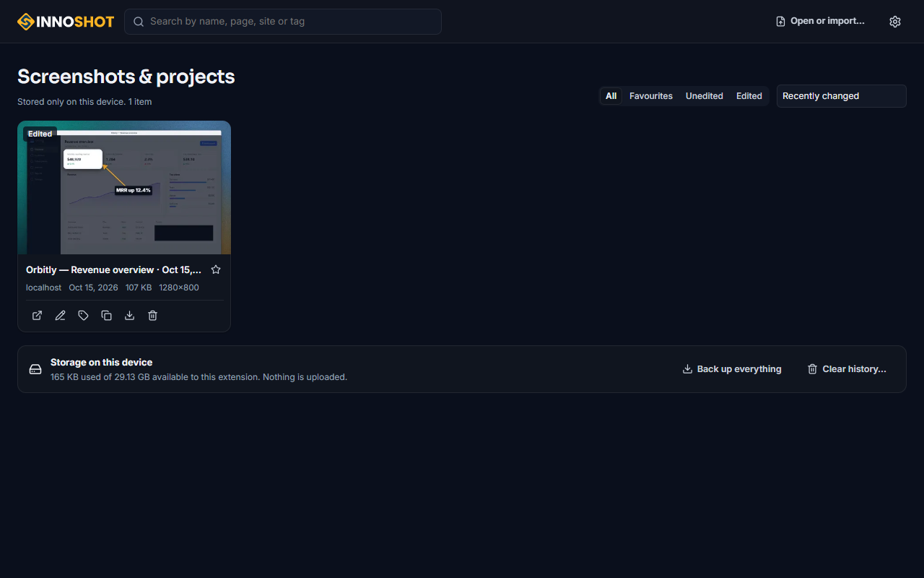
Task: Click the Oct 15, 2026 date
Action: pos(93,288)
